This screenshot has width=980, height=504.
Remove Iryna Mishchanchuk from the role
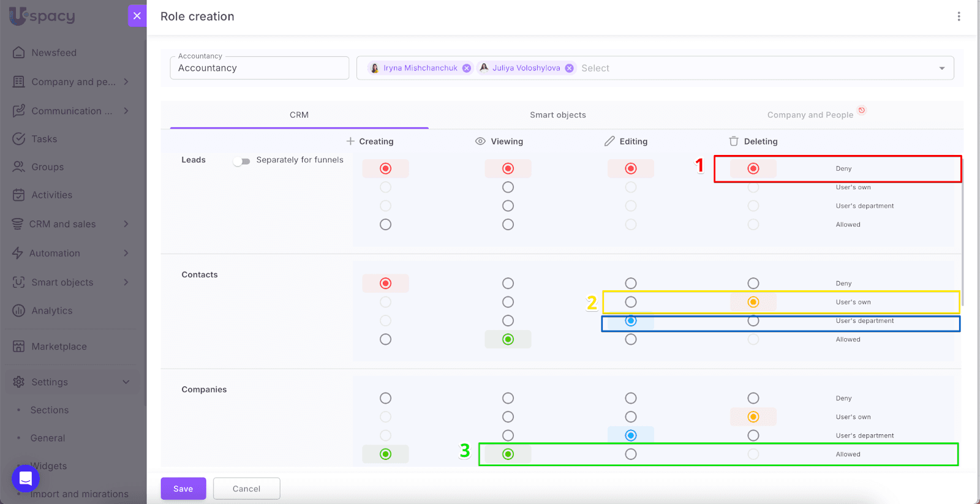pyautogui.click(x=467, y=68)
